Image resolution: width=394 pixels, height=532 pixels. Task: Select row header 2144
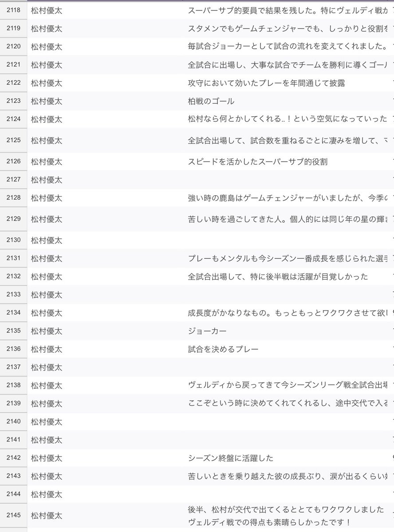[13, 494]
